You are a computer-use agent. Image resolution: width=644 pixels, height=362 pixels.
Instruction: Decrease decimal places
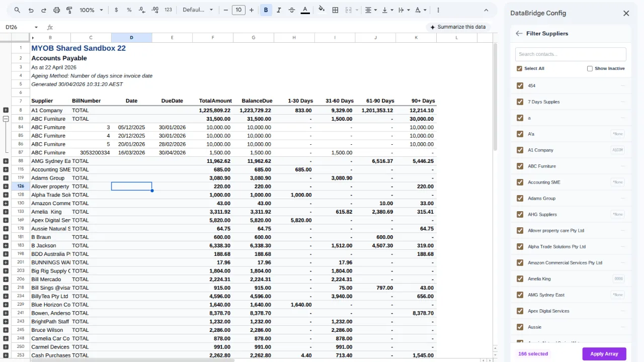click(x=142, y=10)
